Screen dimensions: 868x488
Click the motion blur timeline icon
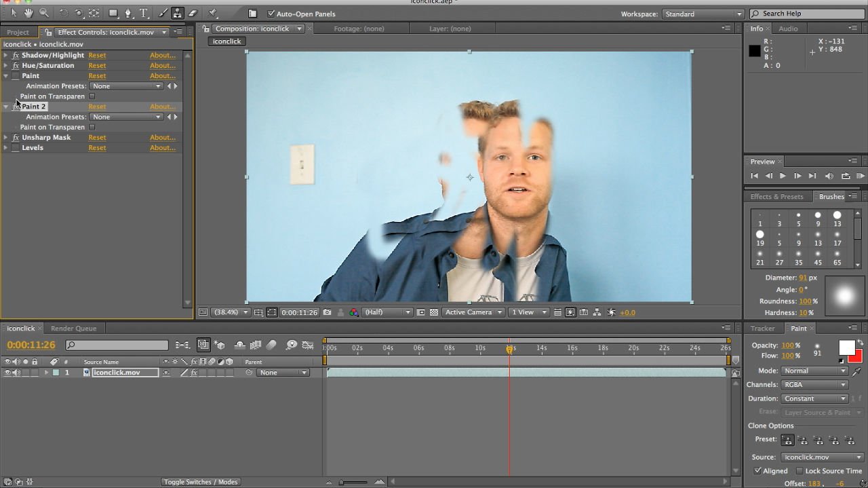pyautogui.click(x=271, y=345)
